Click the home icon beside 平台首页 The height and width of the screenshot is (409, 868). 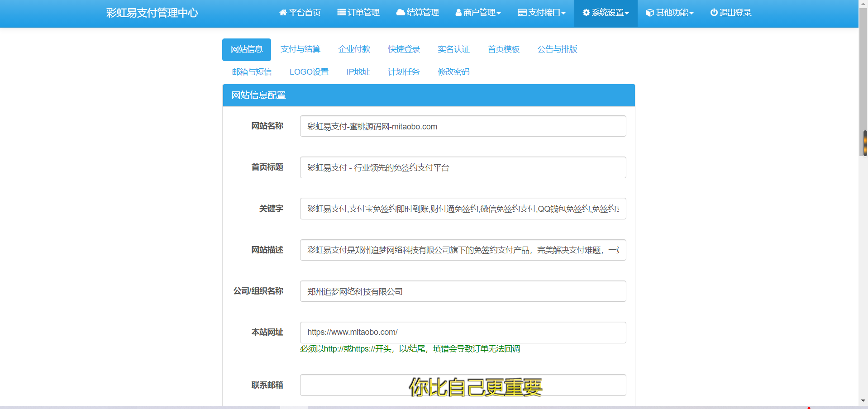coord(283,13)
